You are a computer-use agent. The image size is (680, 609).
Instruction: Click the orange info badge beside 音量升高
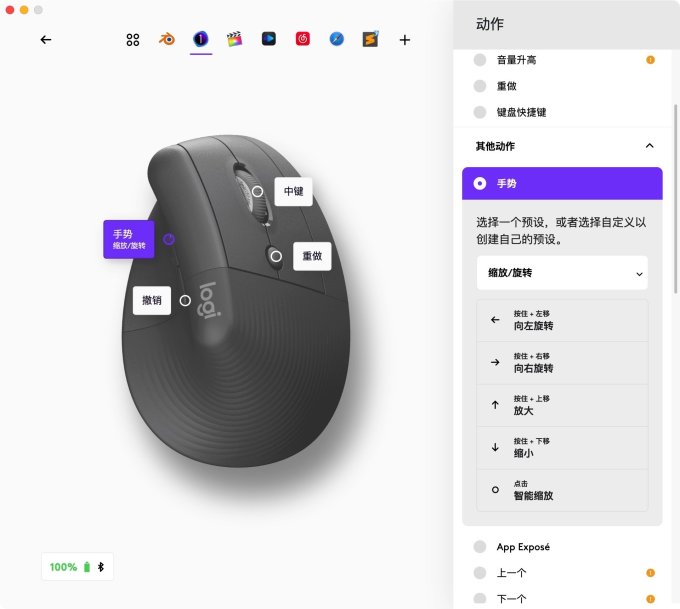(x=651, y=60)
